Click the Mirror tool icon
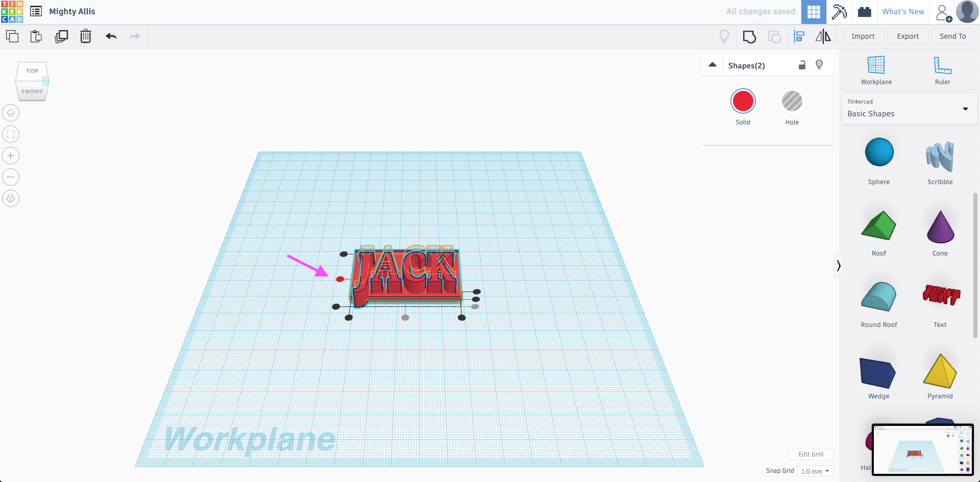Screen dimensions: 980x482 click(x=823, y=36)
